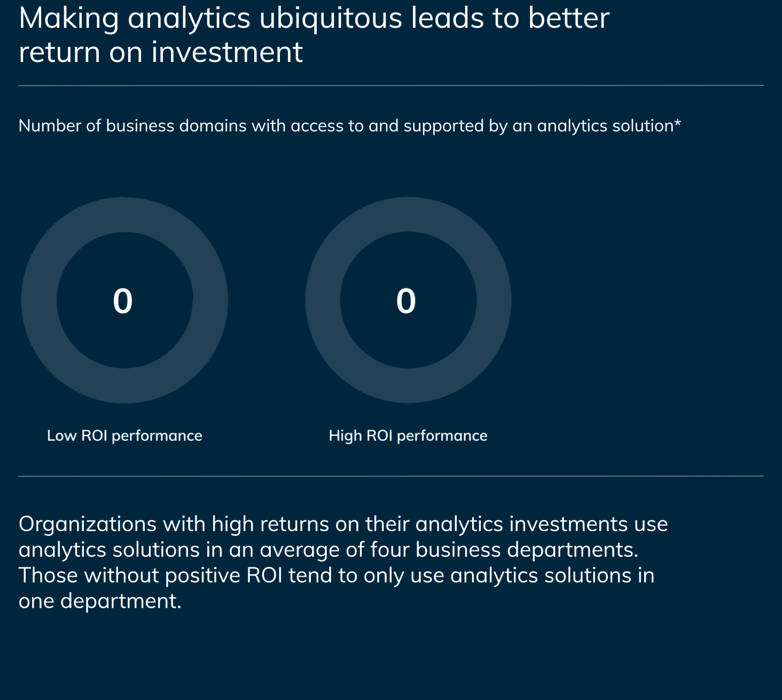Click the 'High ROI performance' label
Viewport: 782px width, 700px height.
pyautogui.click(x=408, y=436)
